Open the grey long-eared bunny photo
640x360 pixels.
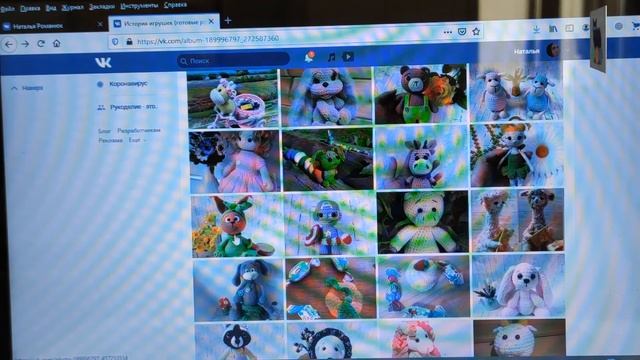326,97
